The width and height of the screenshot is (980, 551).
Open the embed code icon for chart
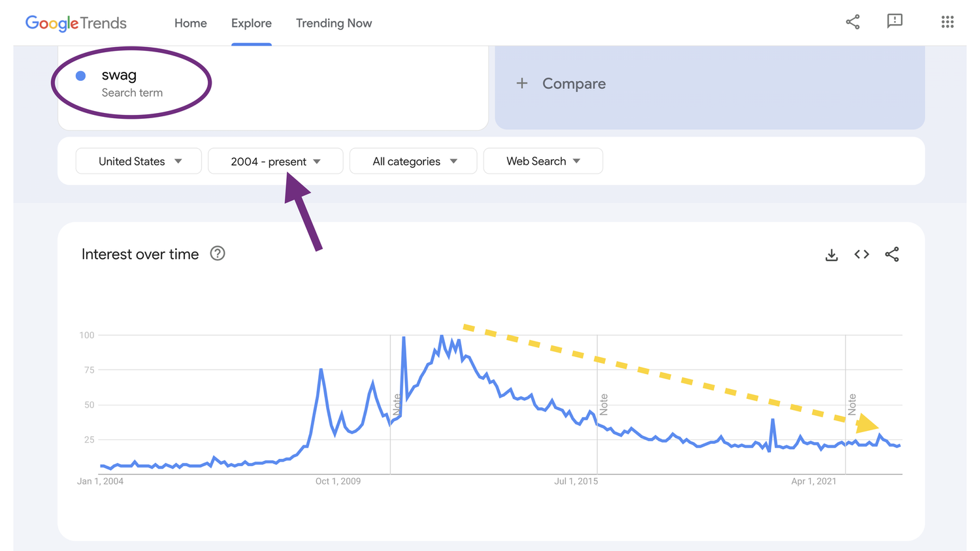862,255
